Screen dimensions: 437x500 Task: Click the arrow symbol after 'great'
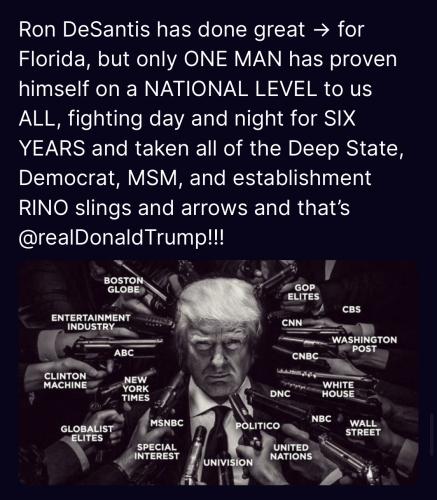[x=321, y=30]
